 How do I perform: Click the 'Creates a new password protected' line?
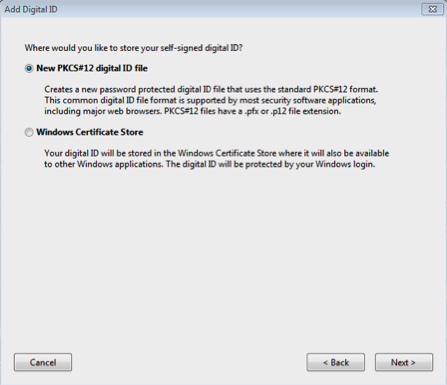pos(211,90)
